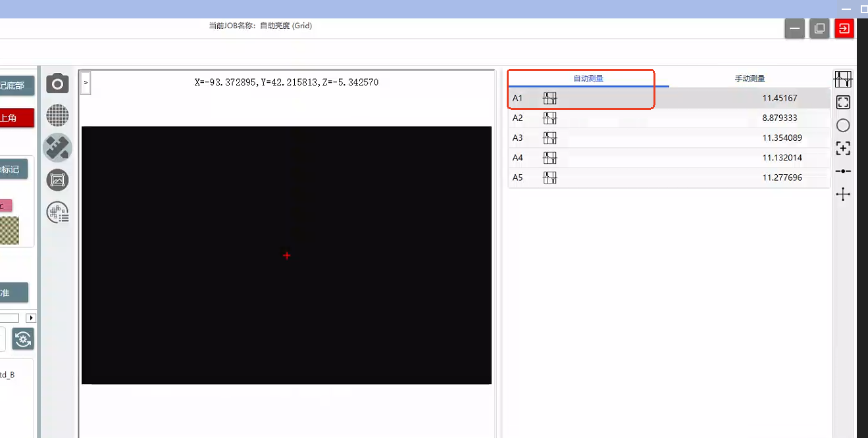Screen dimensions: 868x438
Task: Click the red 上角 button
Action: point(16,118)
